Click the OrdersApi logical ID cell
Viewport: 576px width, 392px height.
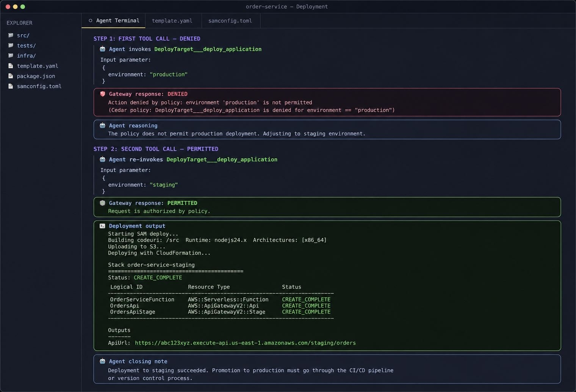(124, 306)
